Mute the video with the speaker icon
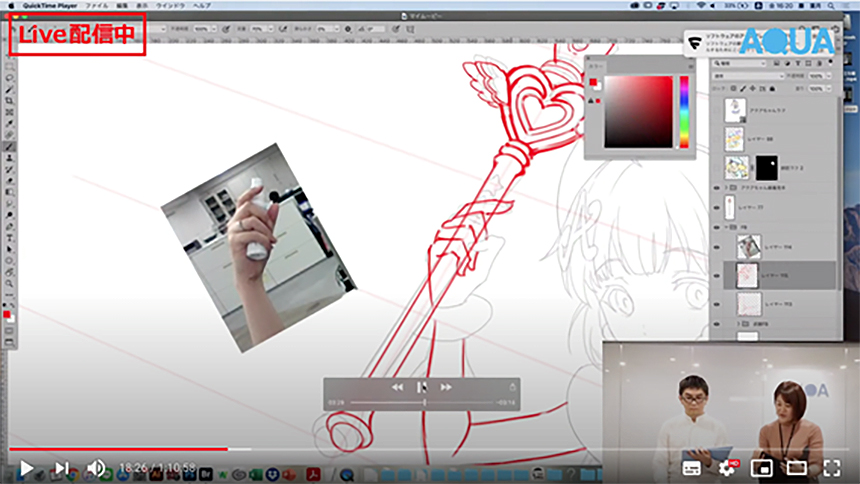860x484 pixels. (x=96, y=467)
